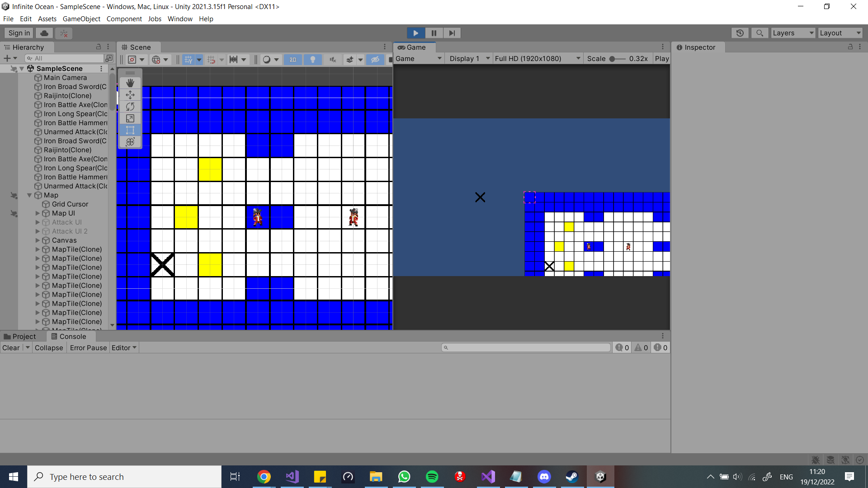The height and width of the screenshot is (488, 868).
Task: Toggle scene visibility with the crossed-eye icon
Action: click(375, 59)
